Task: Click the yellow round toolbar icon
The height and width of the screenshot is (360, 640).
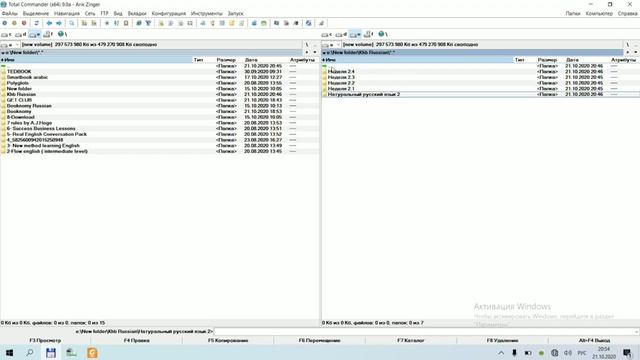Action: pyautogui.click(x=14, y=23)
